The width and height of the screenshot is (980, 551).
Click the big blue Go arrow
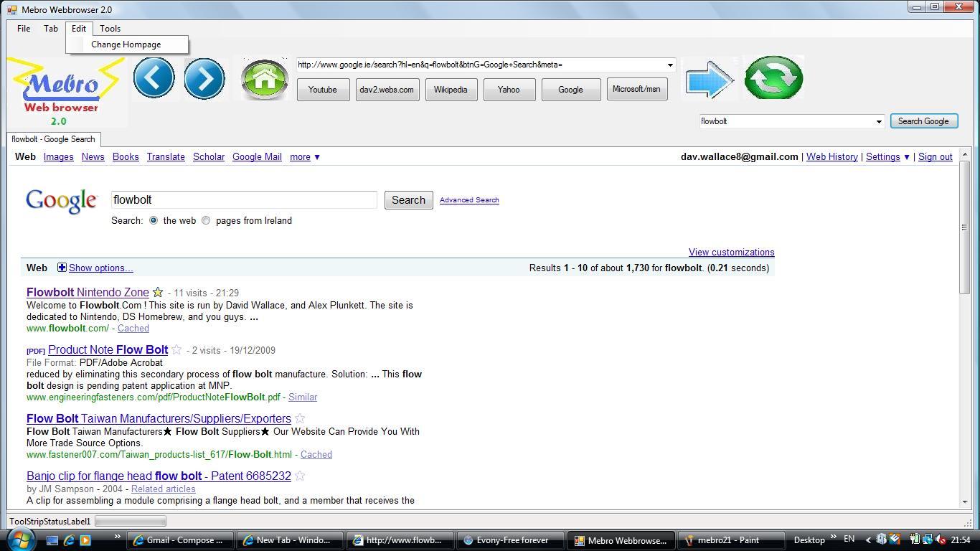coord(709,80)
